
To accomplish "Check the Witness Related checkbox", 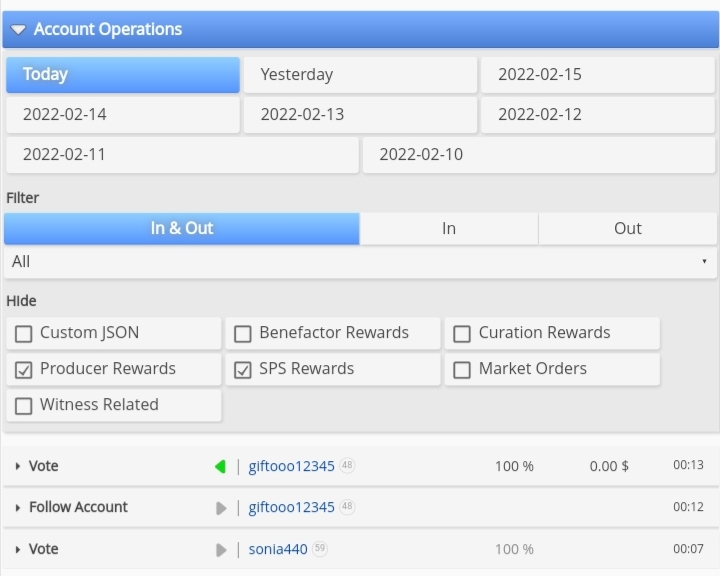I will point(23,406).
